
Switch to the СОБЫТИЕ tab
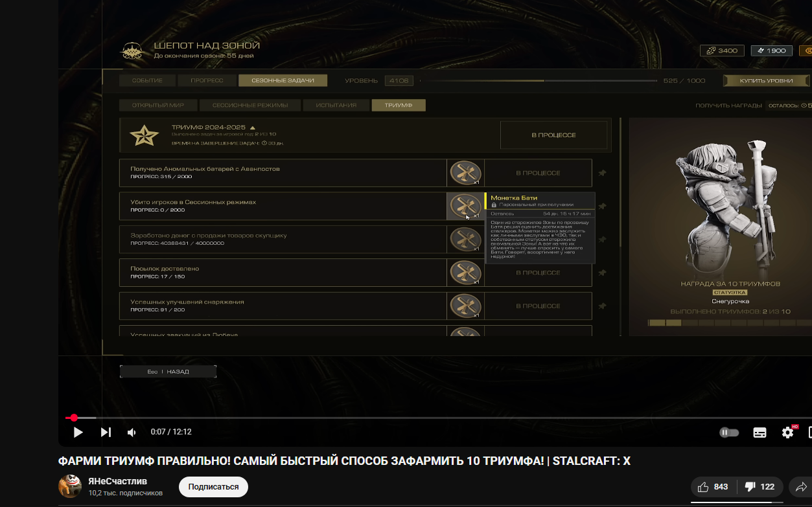(x=147, y=81)
